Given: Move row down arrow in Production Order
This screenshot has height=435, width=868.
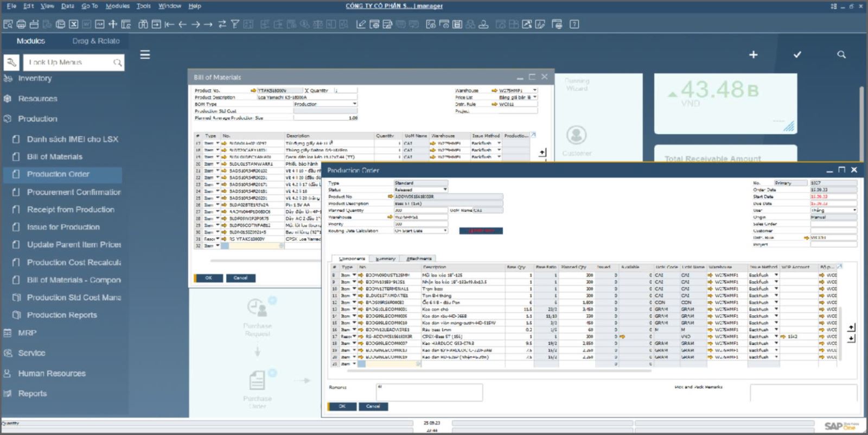Looking at the screenshot, I should [851, 338].
